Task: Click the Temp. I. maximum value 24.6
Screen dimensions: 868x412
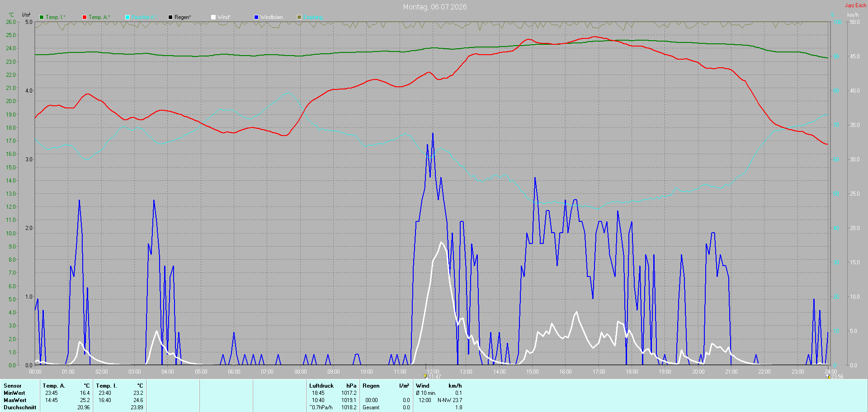Action: 138,400
